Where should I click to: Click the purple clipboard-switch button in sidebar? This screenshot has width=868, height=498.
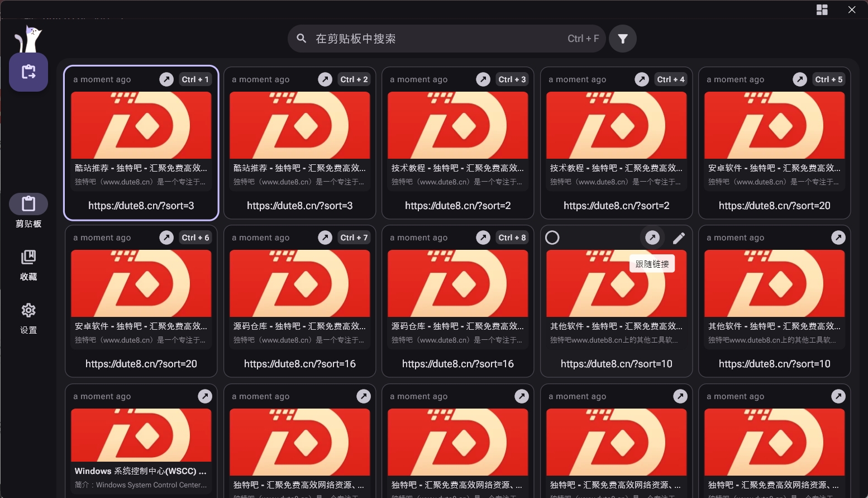tap(28, 72)
